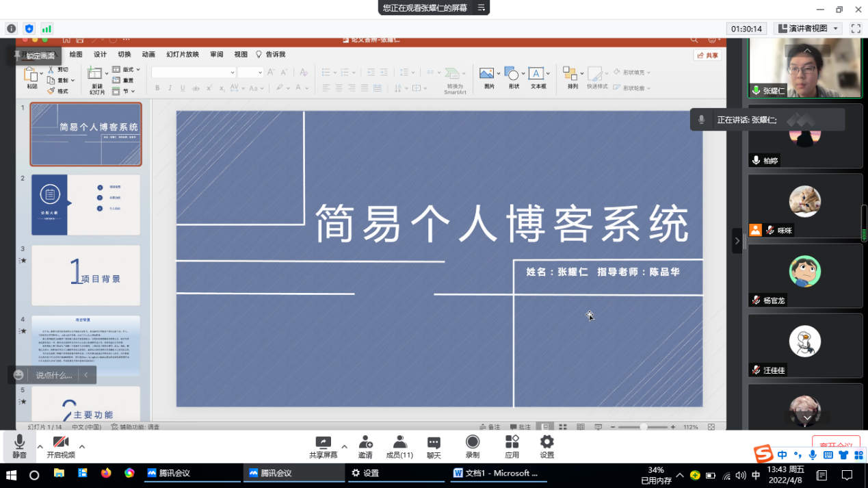The height and width of the screenshot is (488, 868).
Task: Expand the arrow next to the mute button
Action: tap(40, 446)
